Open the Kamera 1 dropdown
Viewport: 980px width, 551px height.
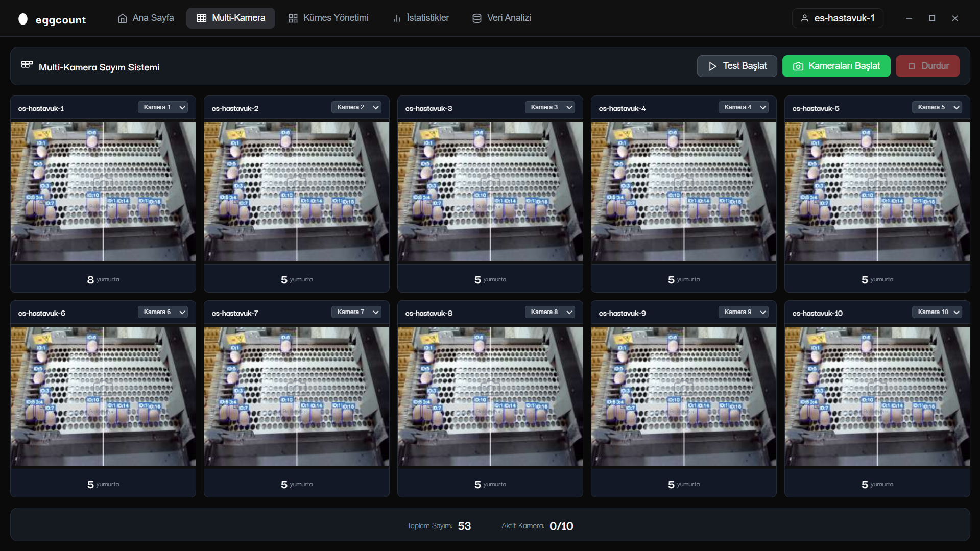[x=162, y=107]
